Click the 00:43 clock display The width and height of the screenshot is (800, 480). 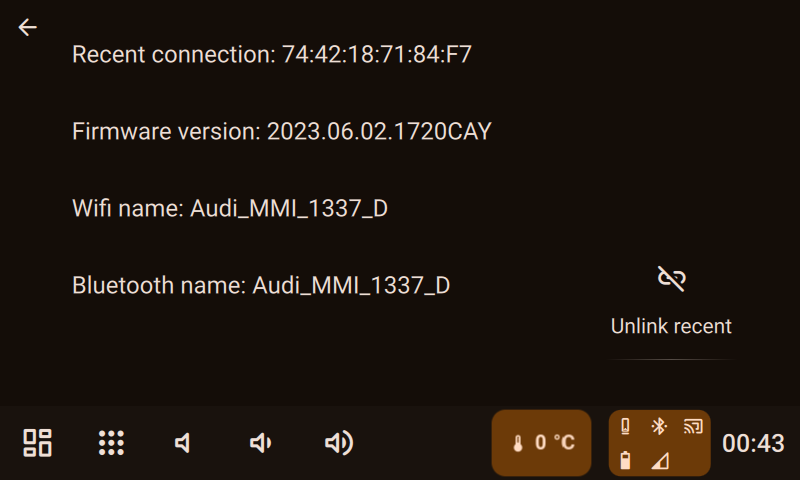click(753, 443)
